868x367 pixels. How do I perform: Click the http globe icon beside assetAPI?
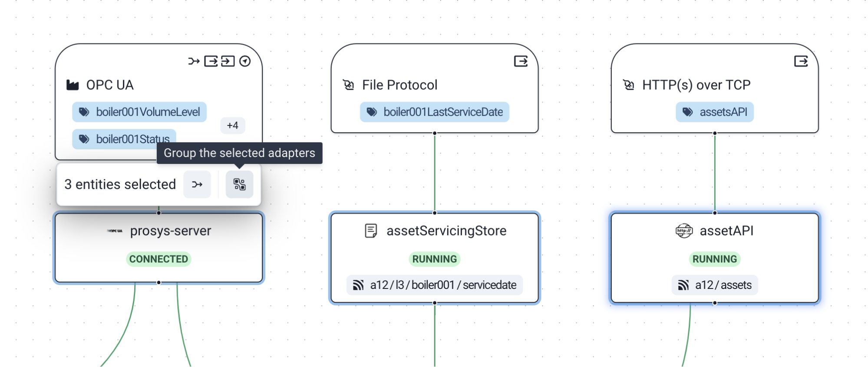684,231
